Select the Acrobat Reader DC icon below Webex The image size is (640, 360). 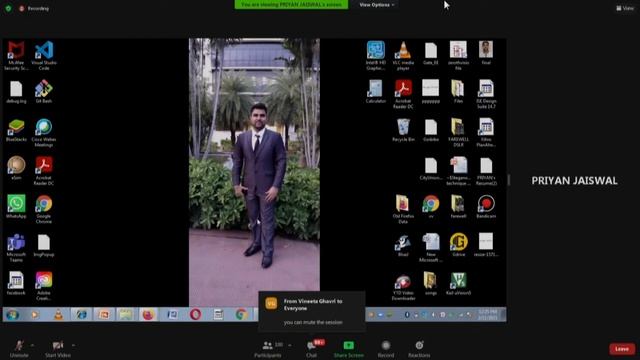(x=44, y=171)
